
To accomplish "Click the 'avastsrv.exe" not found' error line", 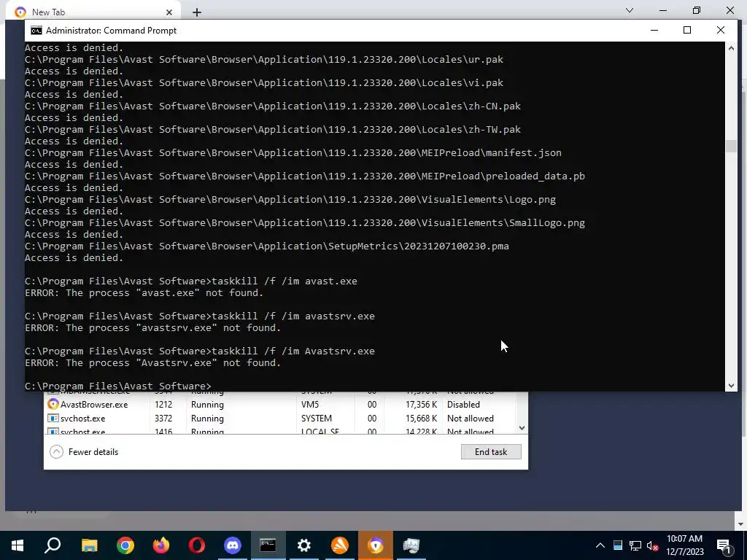I will coord(153,327).
